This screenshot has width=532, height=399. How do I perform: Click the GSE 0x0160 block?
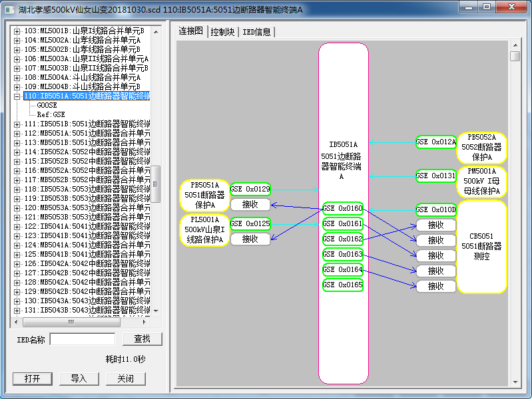pyautogui.click(x=343, y=209)
